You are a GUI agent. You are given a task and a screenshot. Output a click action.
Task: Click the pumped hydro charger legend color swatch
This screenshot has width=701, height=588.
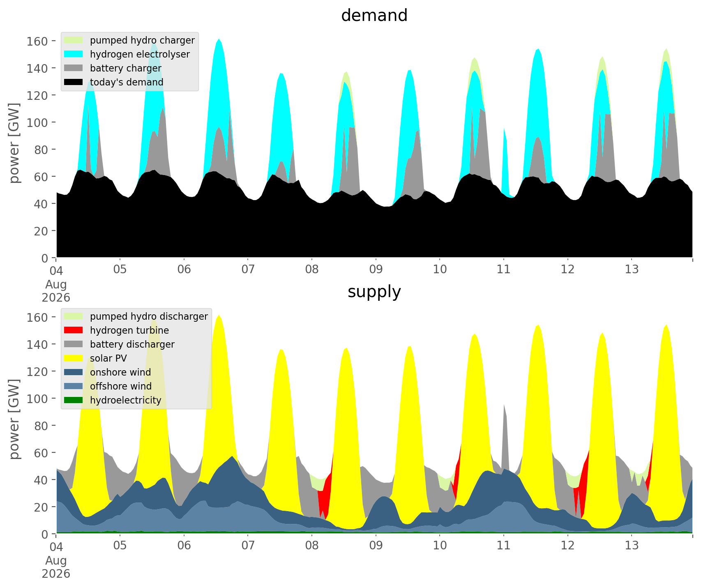click(74, 40)
